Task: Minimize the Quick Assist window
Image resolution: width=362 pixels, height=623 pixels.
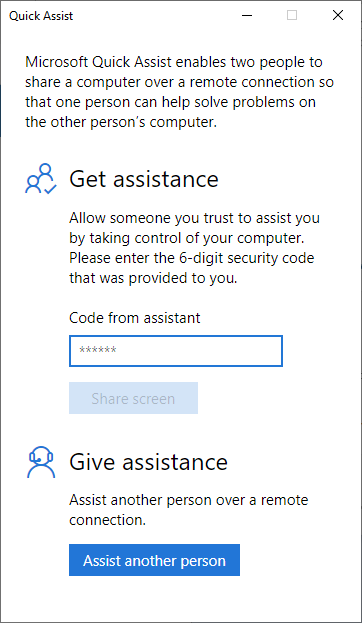Action: click(x=247, y=15)
